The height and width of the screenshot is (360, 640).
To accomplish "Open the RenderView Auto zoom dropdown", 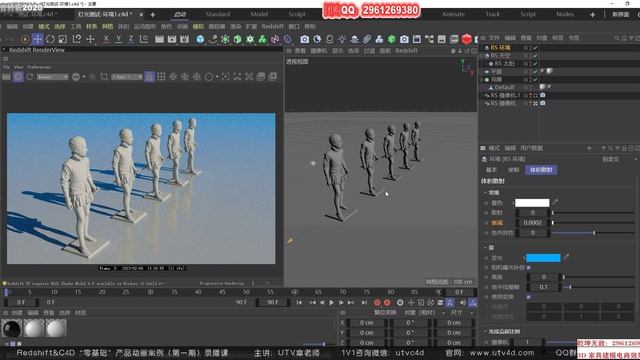I will tap(127, 77).
